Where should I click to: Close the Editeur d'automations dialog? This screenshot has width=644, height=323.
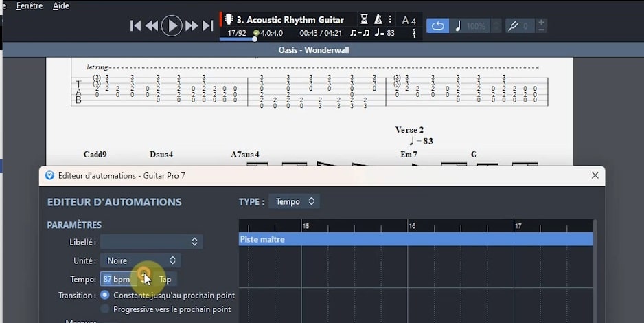(595, 175)
